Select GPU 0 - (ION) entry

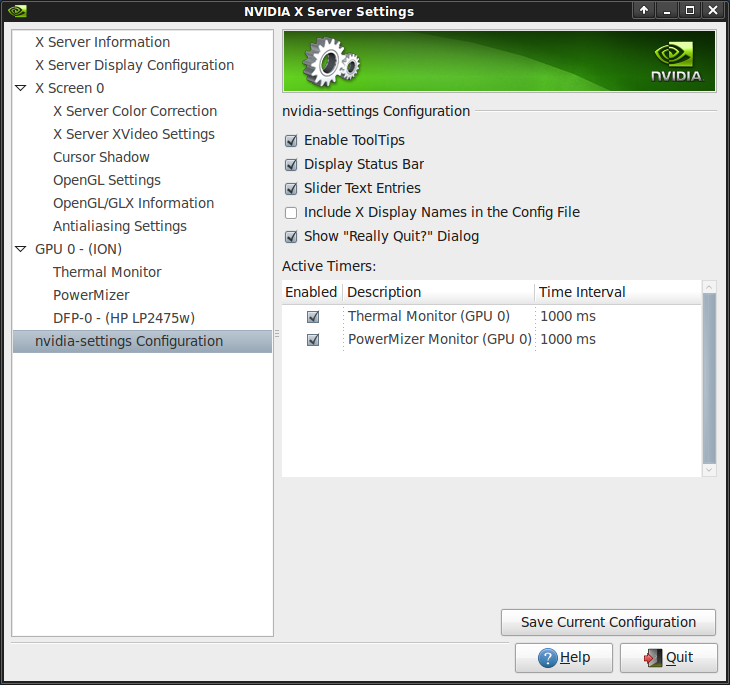[x=78, y=249]
